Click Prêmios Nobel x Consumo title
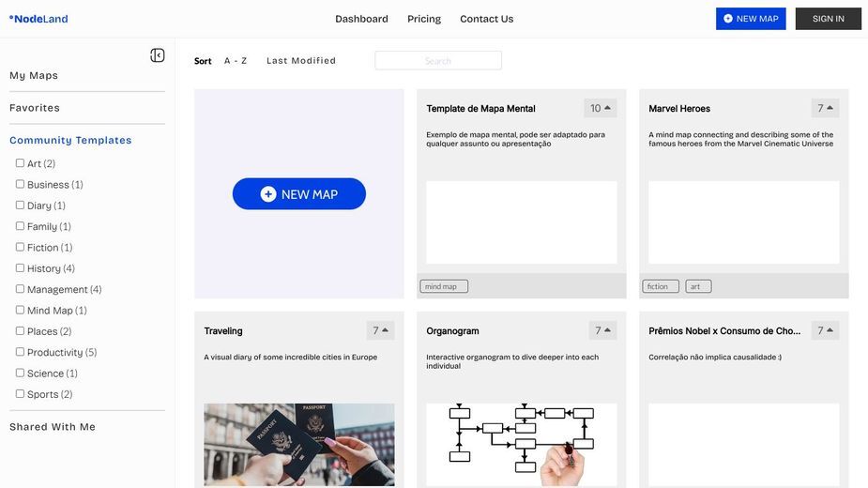 [724, 331]
